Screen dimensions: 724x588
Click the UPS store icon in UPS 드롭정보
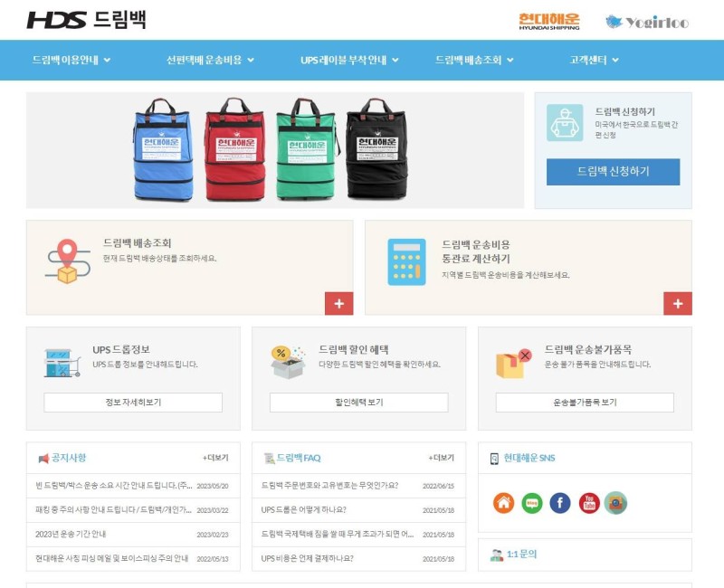point(62,363)
